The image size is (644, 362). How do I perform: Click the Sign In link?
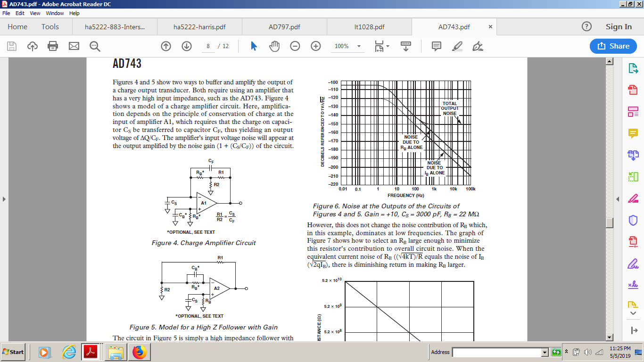click(619, 27)
